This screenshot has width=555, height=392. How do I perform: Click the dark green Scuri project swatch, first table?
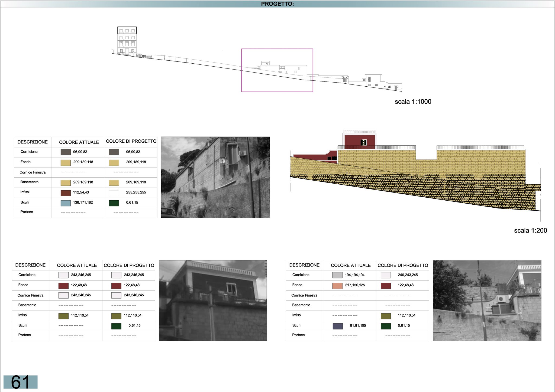click(114, 203)
